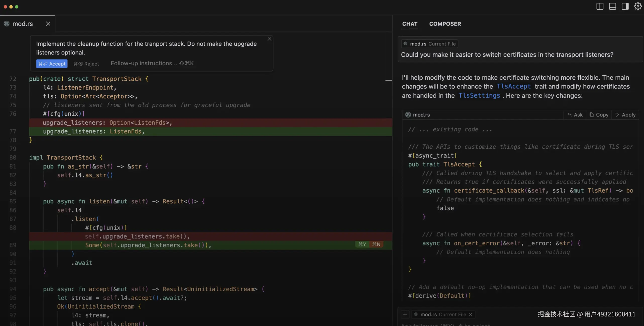Screen dimensions: 644x326
Task: Remove mod.rs Current File context chip
Action: 471,314
